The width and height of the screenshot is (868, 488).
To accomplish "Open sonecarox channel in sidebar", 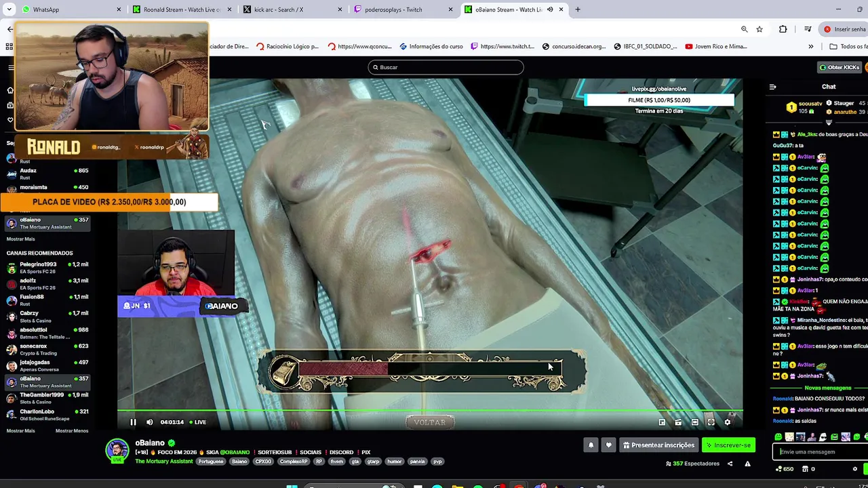I will [47, 349].
